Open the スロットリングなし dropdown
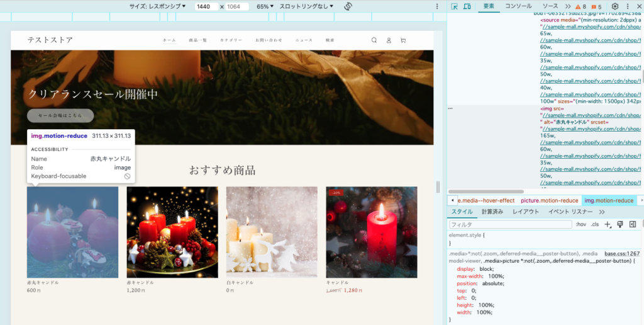Viewport: 644px width, 325px height. point(306,6)
